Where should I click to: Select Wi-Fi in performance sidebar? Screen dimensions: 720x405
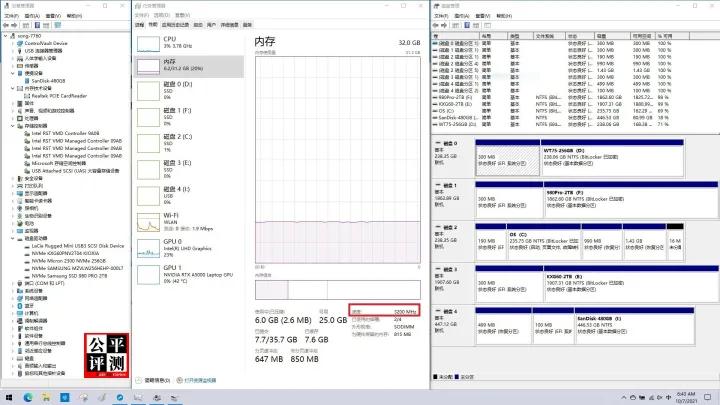pos(188,222)
